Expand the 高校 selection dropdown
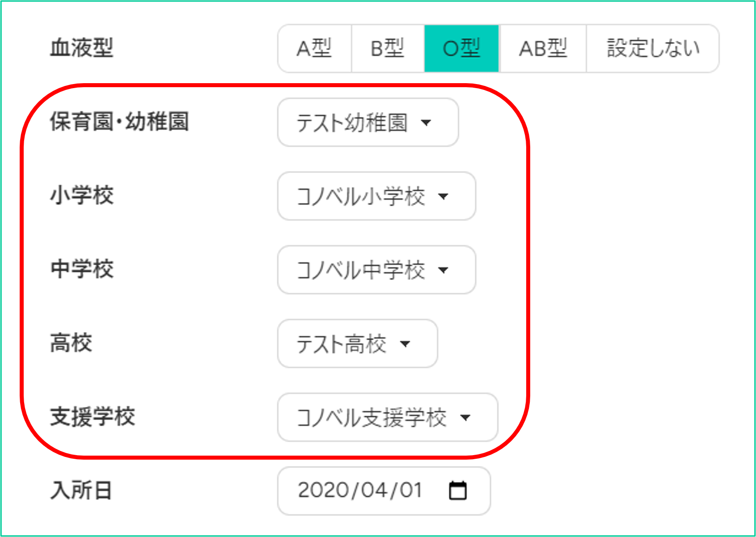Screen dimensions: 756x537 [x=358, y=344]
